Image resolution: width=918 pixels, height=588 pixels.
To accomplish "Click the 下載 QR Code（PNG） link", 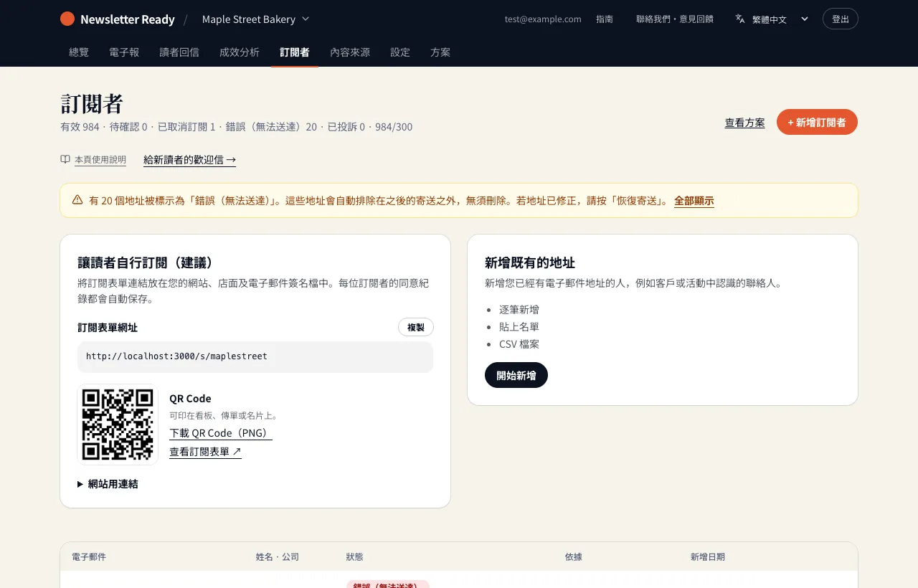I will 221,433.
